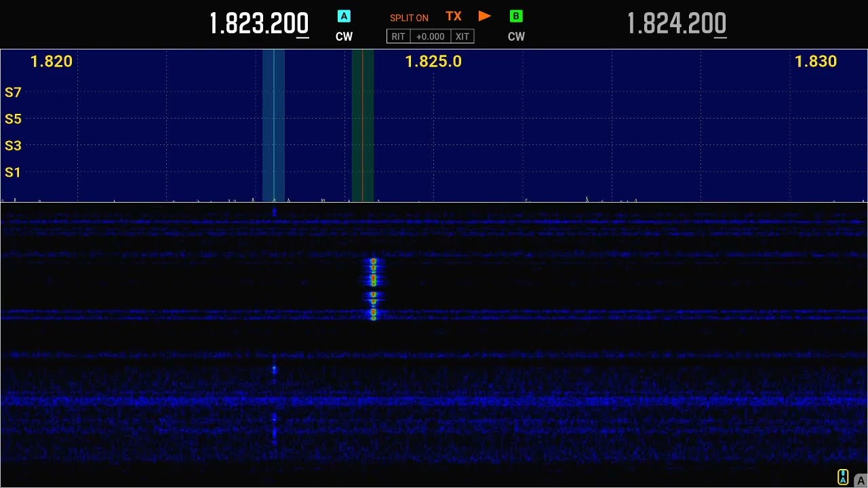This screenshot has height=488, width=868.
Task: Click the S5 signal level label
Action: [13, 119]
